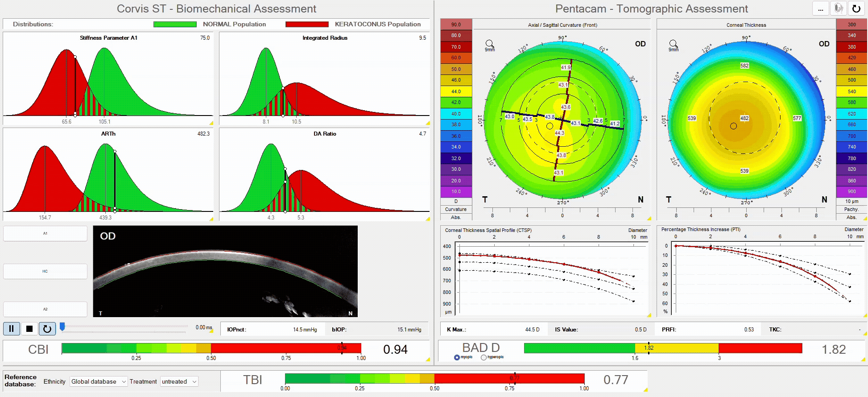Click the CBI score color bar

211,348
